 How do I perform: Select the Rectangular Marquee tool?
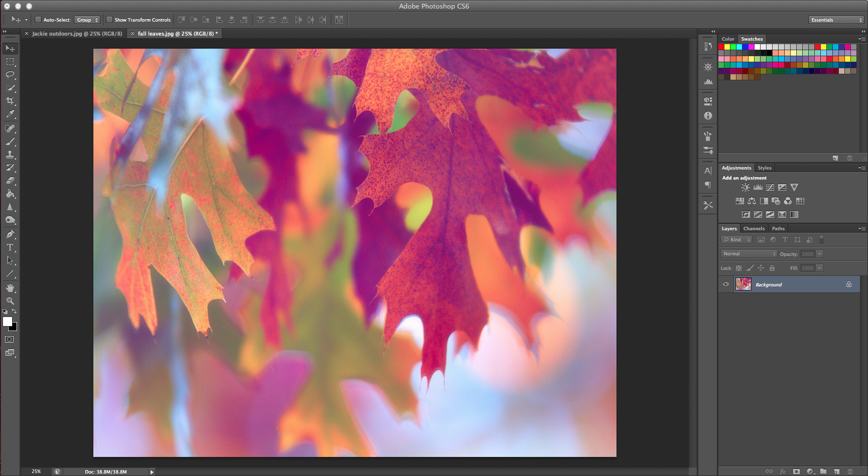tap(10, 62)
